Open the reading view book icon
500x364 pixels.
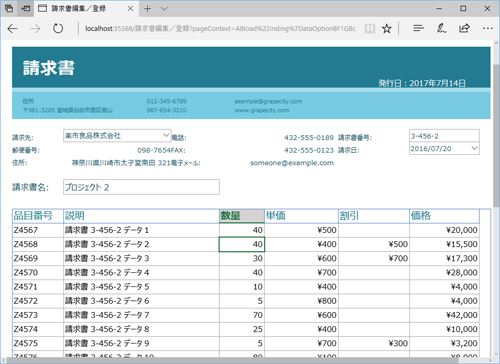pyautogui.click(x=370, y=29)
